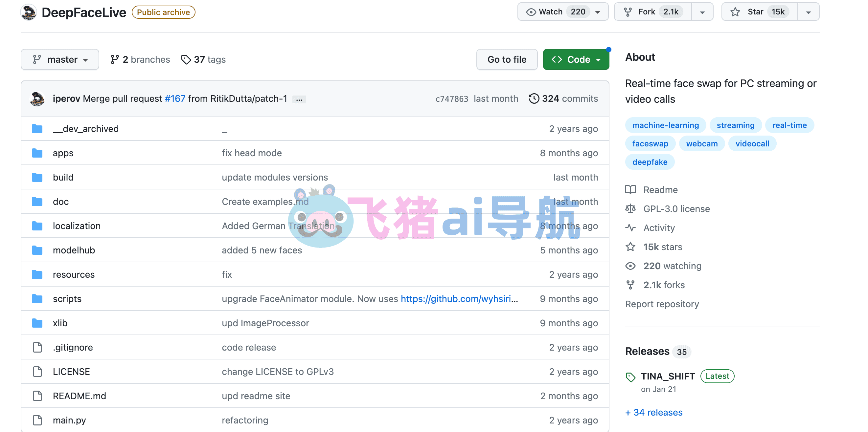Viewport: 868px width, 432px height.
Task: Open the Star lists dropdown arrow
Action: 808,12
